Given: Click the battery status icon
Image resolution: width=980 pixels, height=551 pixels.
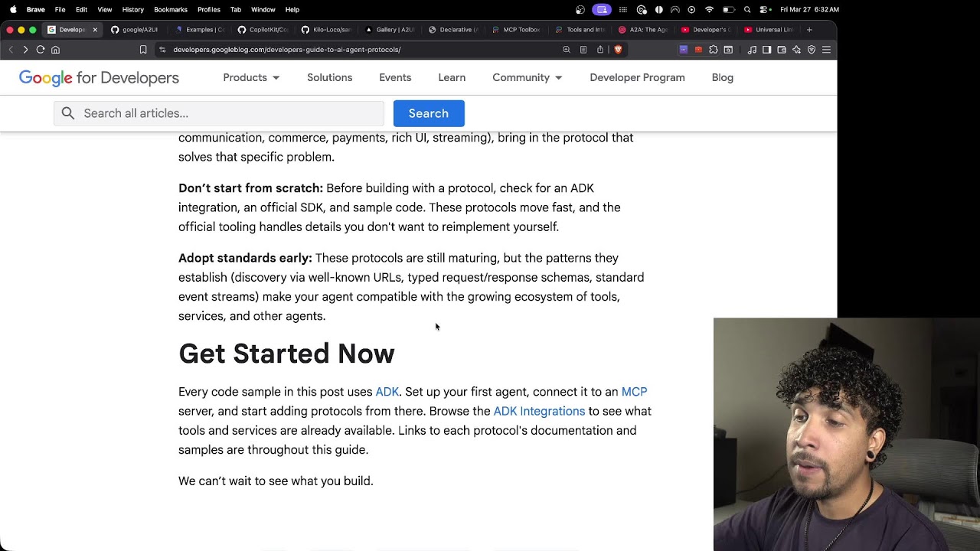Looking at the screenshot, I should (729, 9).
